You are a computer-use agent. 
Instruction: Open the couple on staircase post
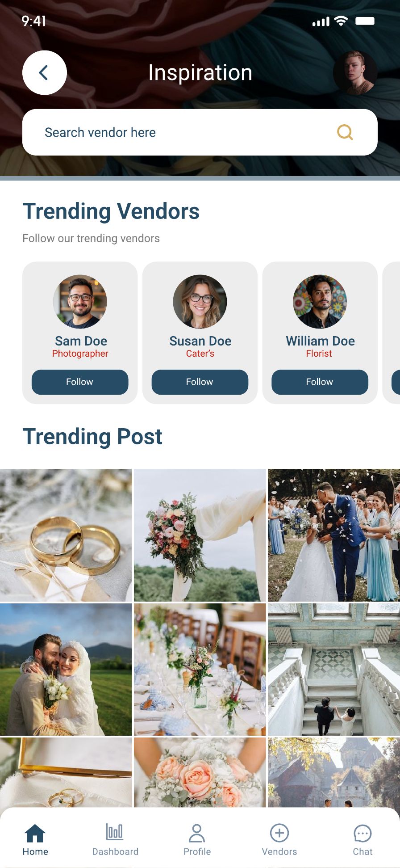(334, 670)
